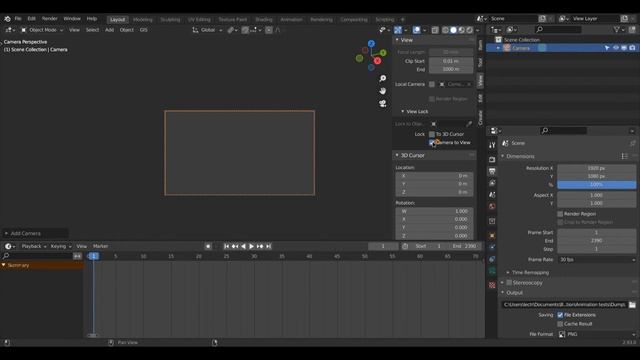Click the Dimensions presets list icon
This screenshot has height=360, width=640.
624,156
